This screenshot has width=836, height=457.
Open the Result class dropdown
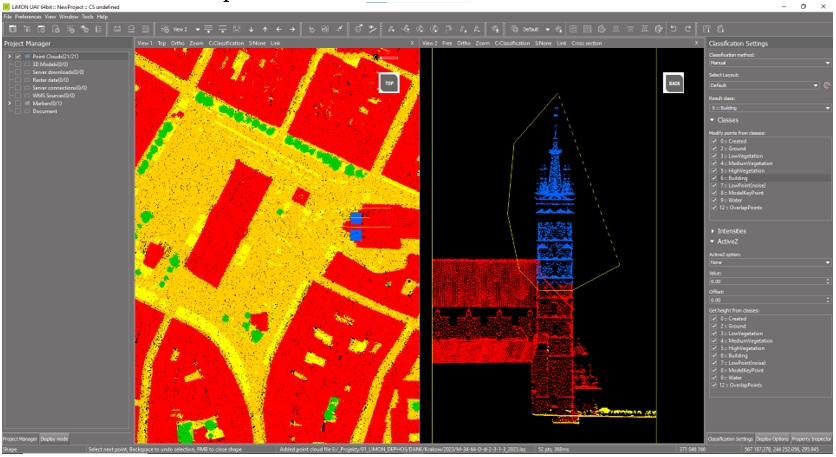click(x=769, y=107)
